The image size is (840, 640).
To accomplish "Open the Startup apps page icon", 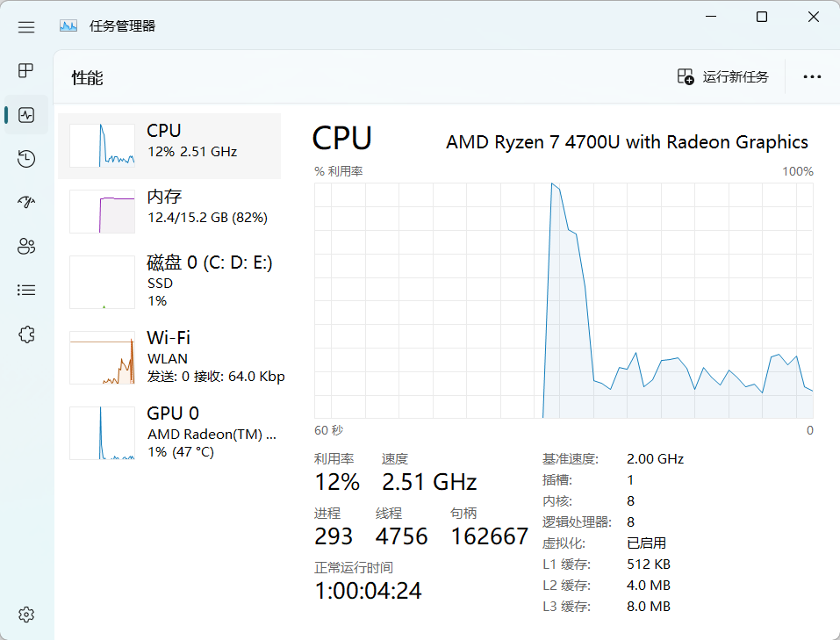I will 26,203.
